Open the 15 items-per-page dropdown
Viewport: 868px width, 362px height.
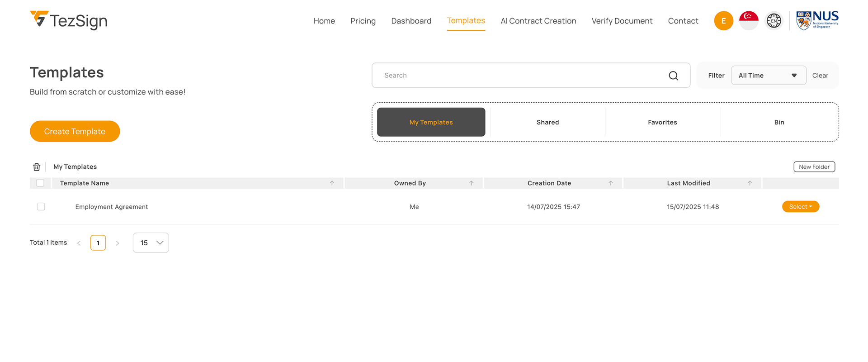(151, 243)
